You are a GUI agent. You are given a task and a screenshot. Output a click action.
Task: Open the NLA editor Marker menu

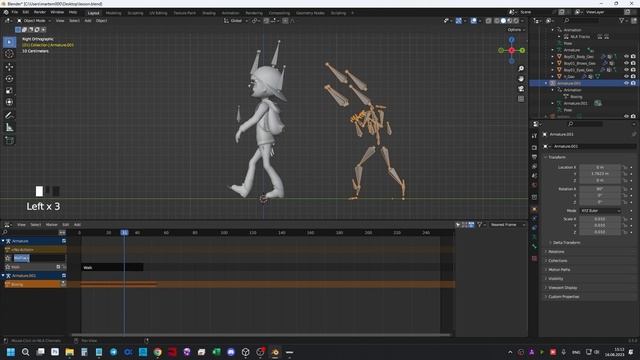coord(51,224)
